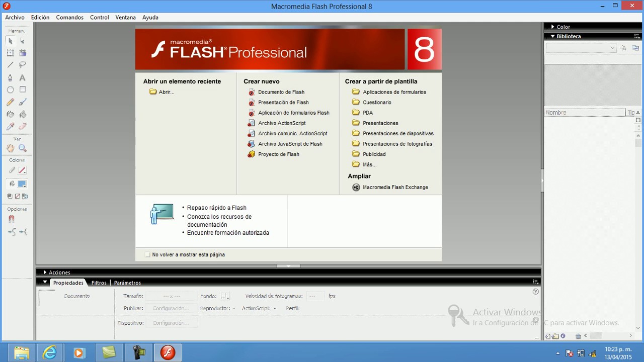Check 'No volver a mostrar esta página'
The width and height of the screenshot is (644, 362).
pos(147,254)
